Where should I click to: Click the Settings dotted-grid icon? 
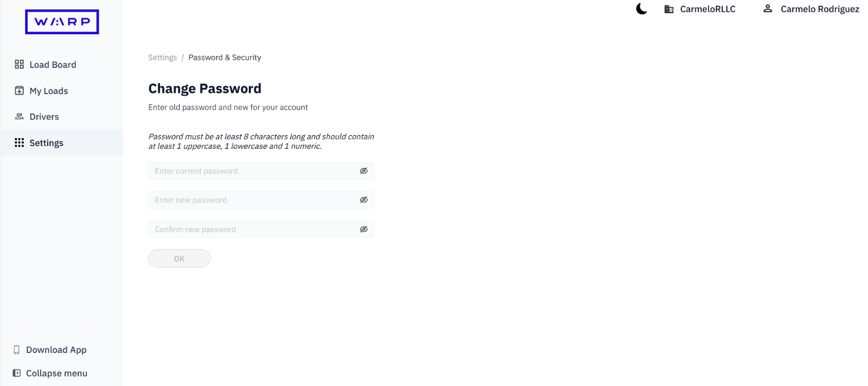click(x=19, y=143)
